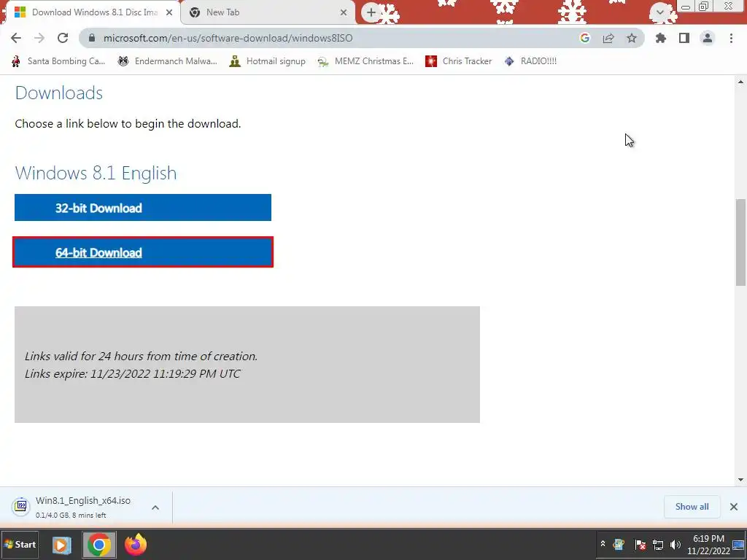
Task: Open the media player taskbar icon
Action: coord(61,545)
